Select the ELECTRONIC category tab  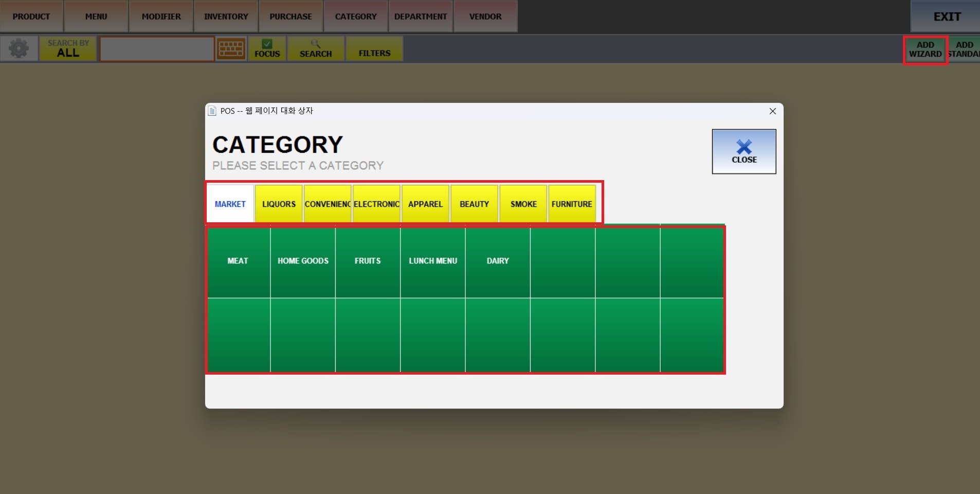376,204
